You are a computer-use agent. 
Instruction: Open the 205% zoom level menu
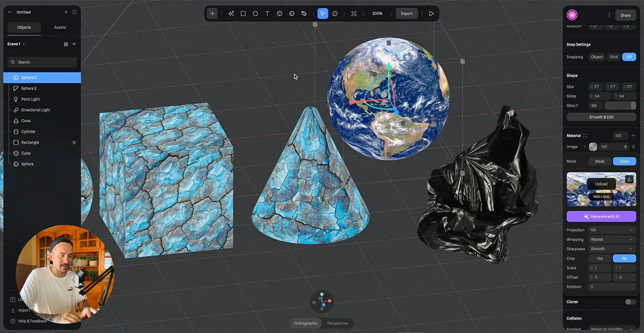(x=377, y=13)
